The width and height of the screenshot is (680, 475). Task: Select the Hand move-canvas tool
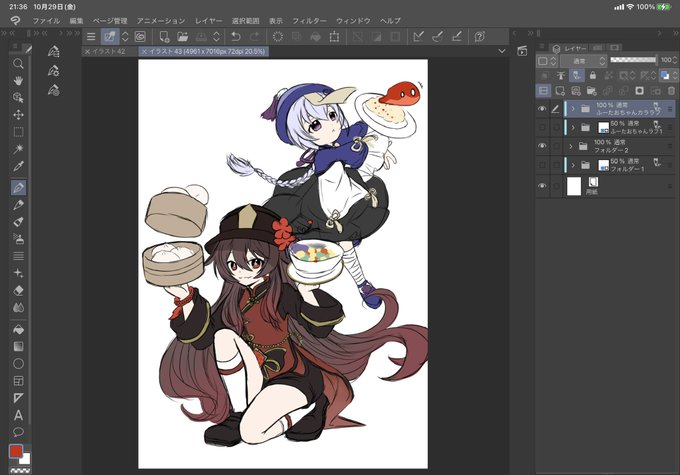[x=18, y=81]
